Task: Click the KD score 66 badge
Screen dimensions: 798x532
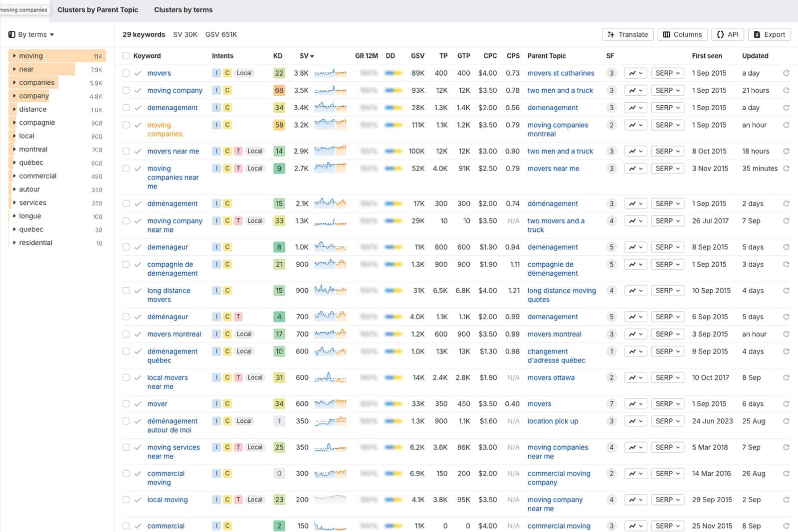Action: click(279, 91)
